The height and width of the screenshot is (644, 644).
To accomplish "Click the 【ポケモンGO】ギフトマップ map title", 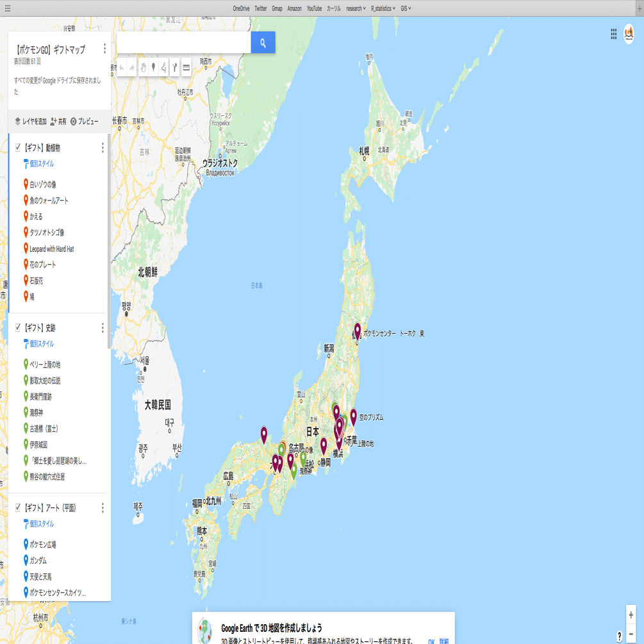I will (x=51, y=50).
